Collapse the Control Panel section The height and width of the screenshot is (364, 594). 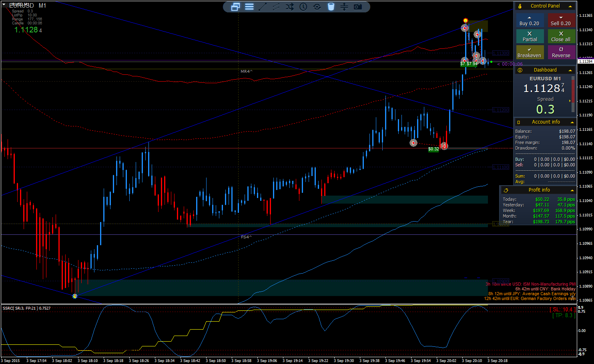pos(570,6)
